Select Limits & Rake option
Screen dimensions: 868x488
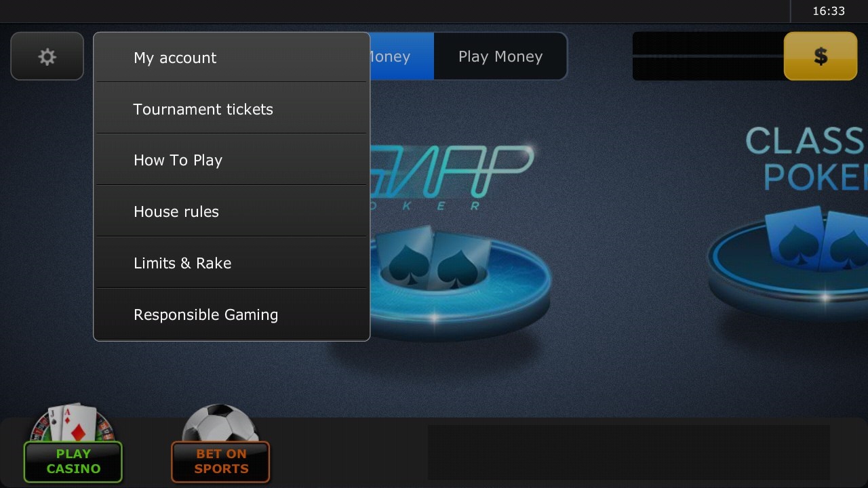point(231,263)
